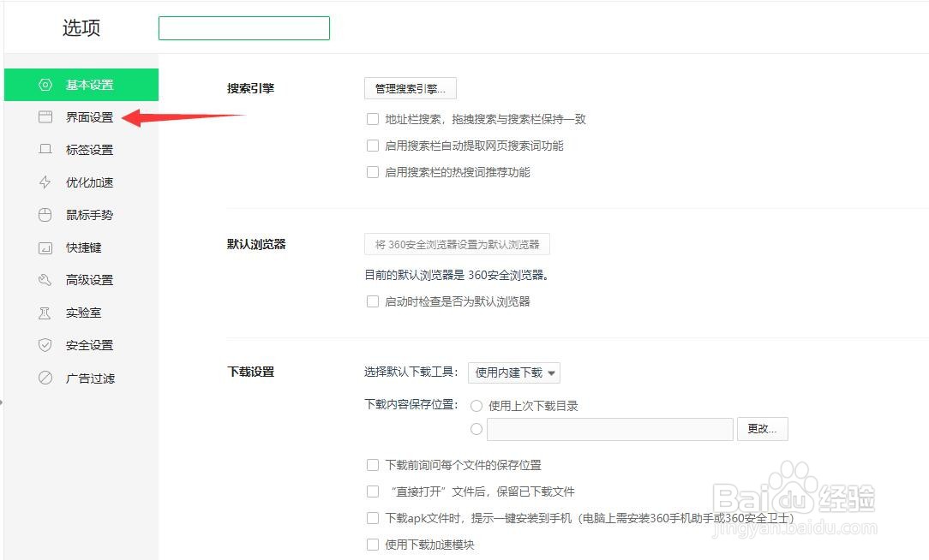
Task: Toggle 启用搜索栏自动提取网页搜索词功能 checkbox
Action: 373,146
